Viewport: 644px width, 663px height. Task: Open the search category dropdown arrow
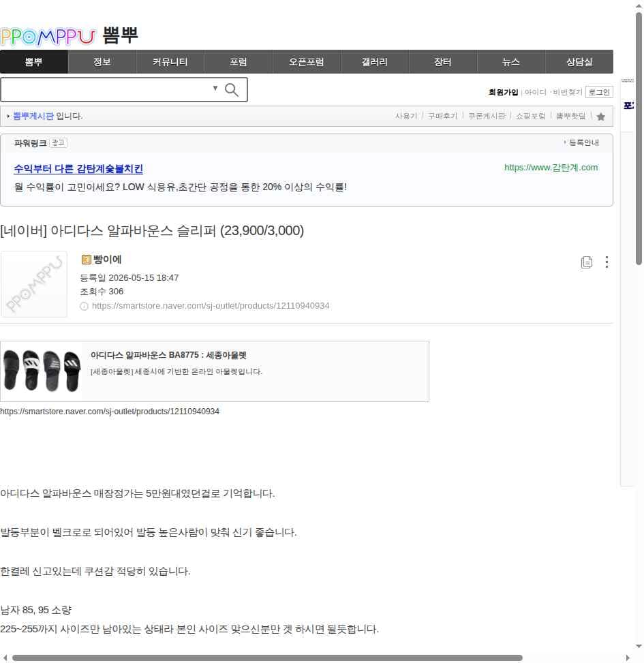215,88
